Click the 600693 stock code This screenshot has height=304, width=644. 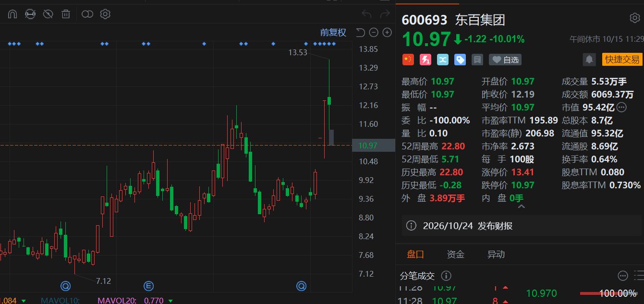[425, 20]
